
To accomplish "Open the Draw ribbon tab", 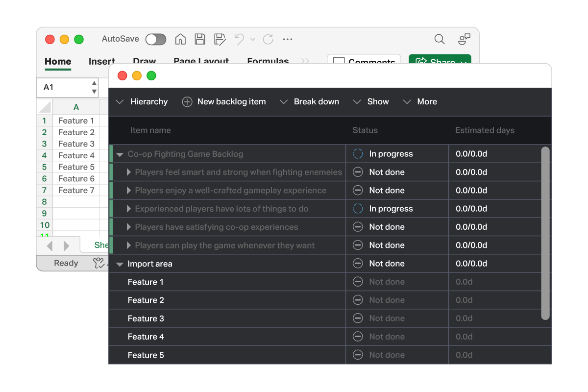I will 144,62.
